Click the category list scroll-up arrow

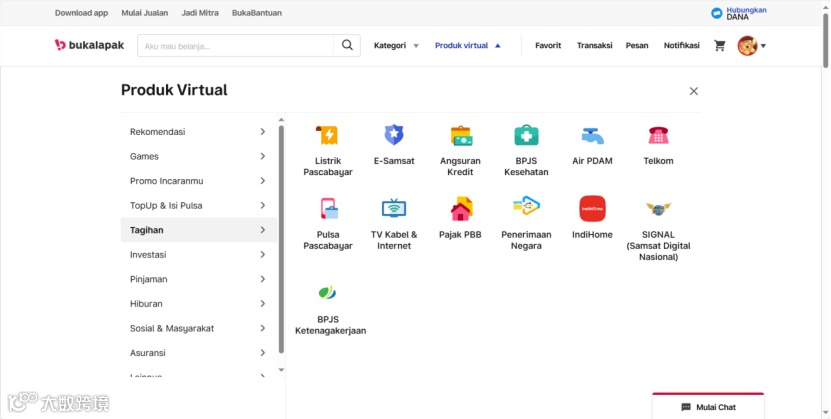(281, 120)
